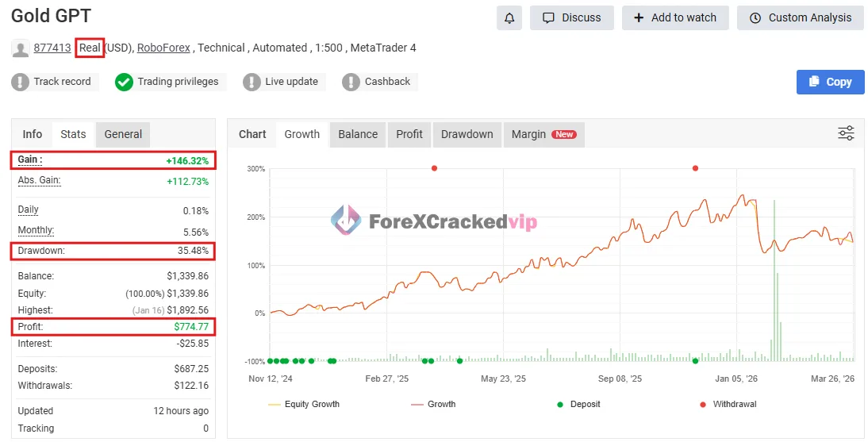Click the notification bell icon

509,17
